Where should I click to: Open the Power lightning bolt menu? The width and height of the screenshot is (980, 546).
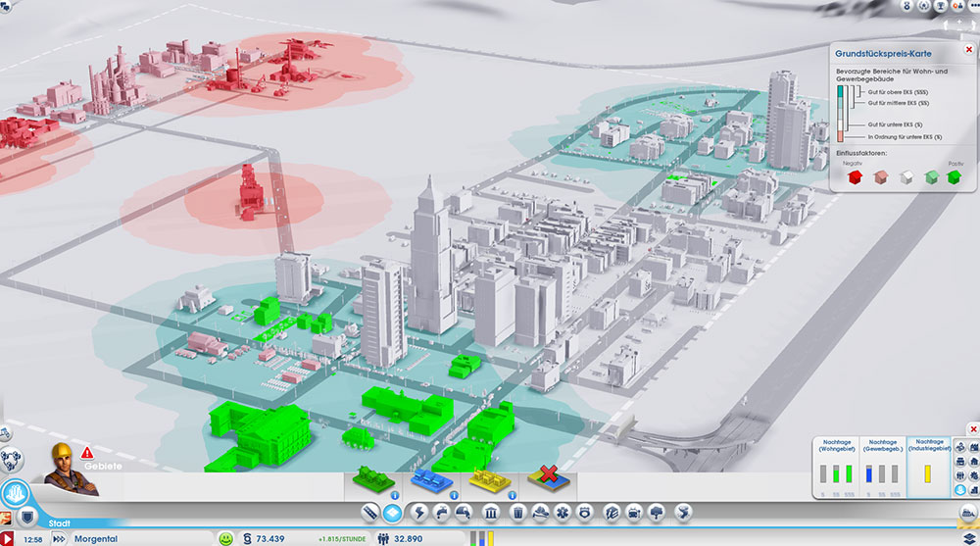[x=418, y=514]
